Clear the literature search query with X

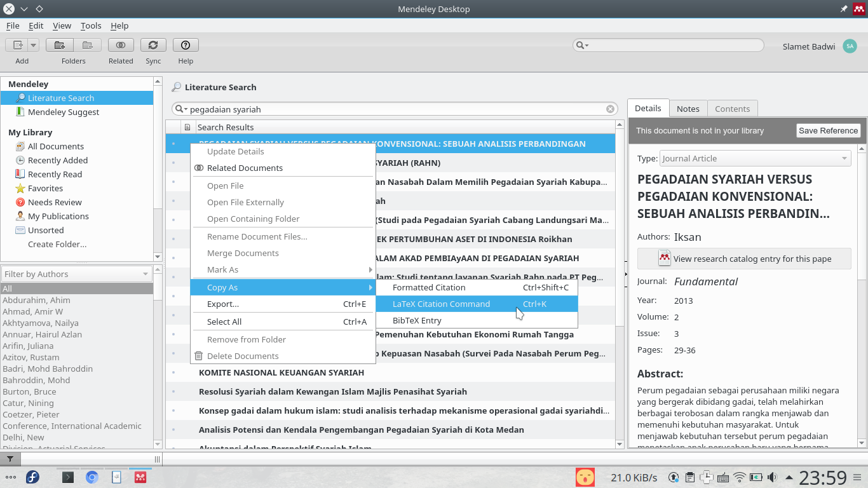click(x=610, y=109)
